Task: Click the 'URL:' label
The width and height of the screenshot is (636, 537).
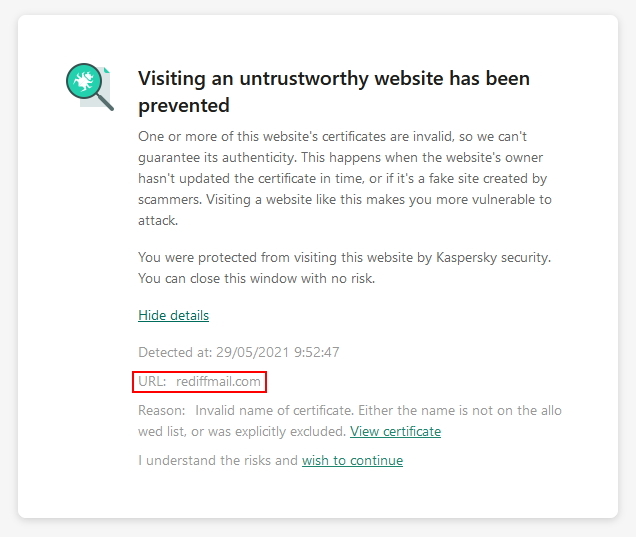Action: tap(152, 381)
